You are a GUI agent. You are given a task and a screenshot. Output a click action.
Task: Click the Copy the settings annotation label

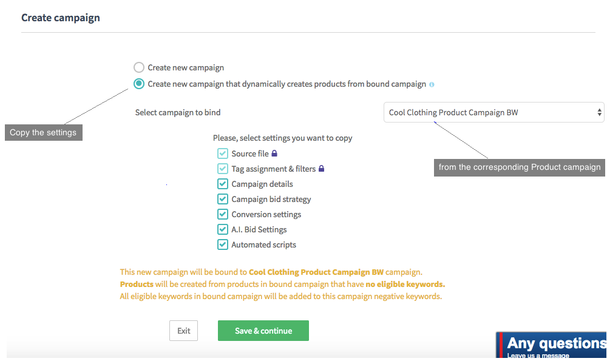[43, 132]
